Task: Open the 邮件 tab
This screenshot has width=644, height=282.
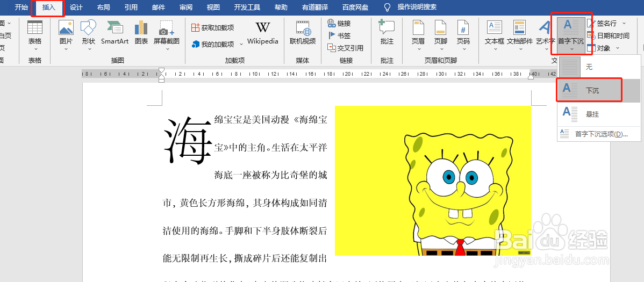Action: 159,8
